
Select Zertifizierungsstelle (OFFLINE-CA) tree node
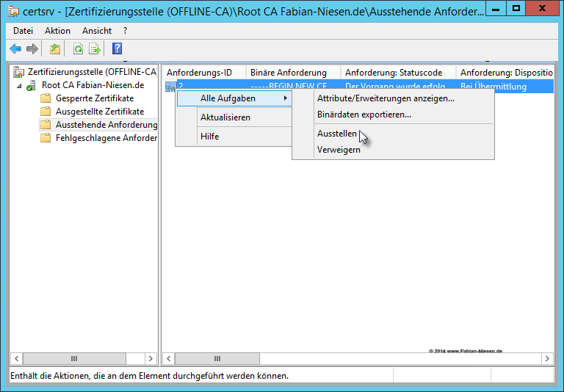[93, 72]
